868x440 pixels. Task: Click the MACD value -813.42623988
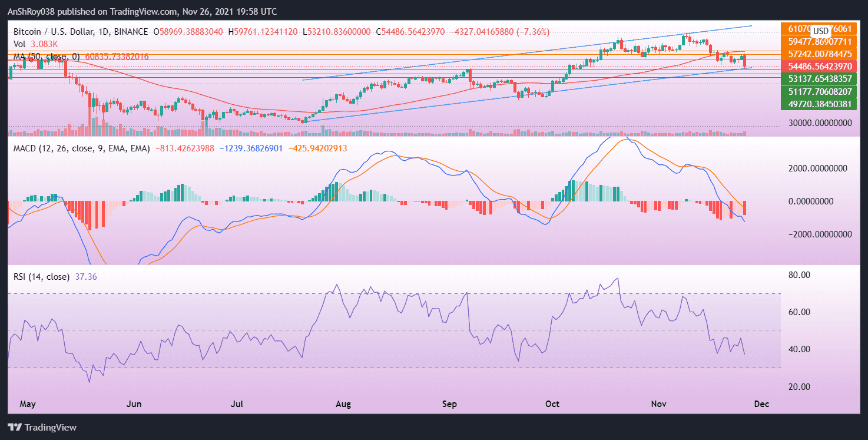tap(184, 149)
